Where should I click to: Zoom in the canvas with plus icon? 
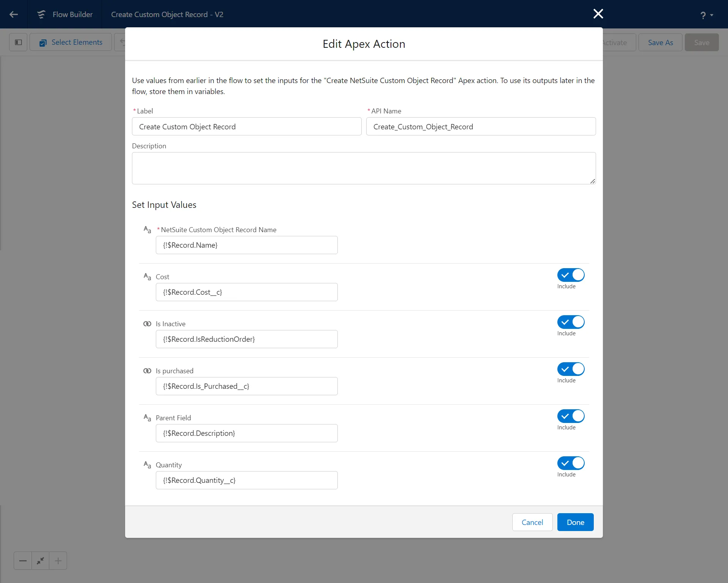tap(58, 561)
